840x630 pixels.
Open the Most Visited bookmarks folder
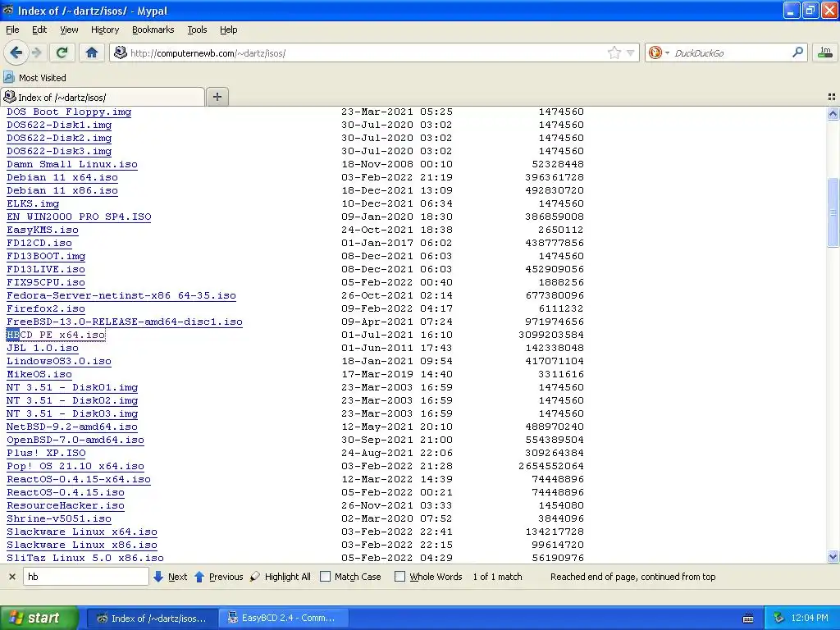[x=34, y=78]
